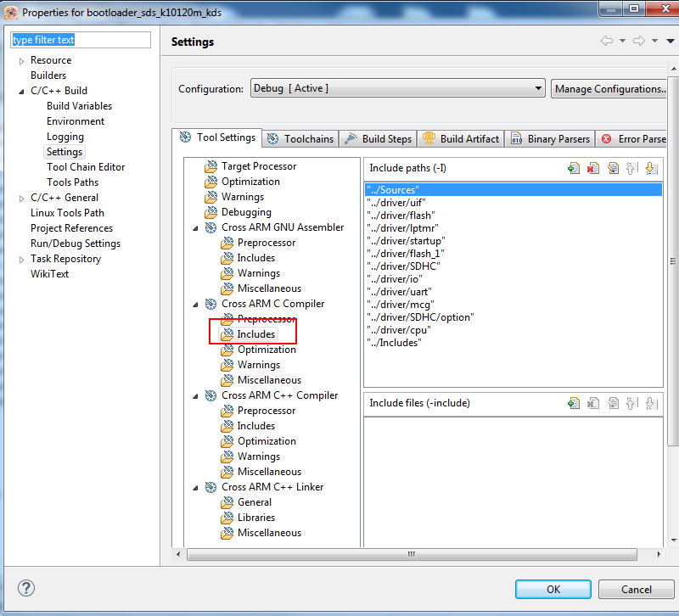This screenshot has width=679, height=616.
Task: Open the Configuration dropdown
Action: [x=397, y=88]
